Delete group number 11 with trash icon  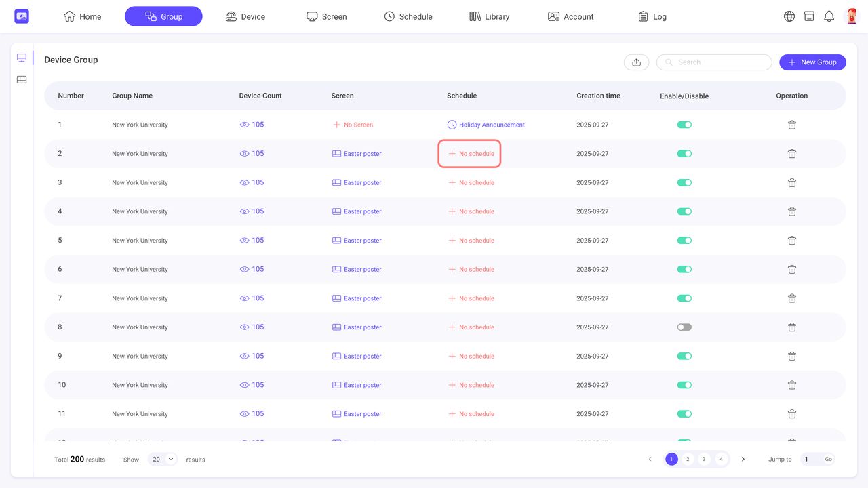click(x=791, y=414)
